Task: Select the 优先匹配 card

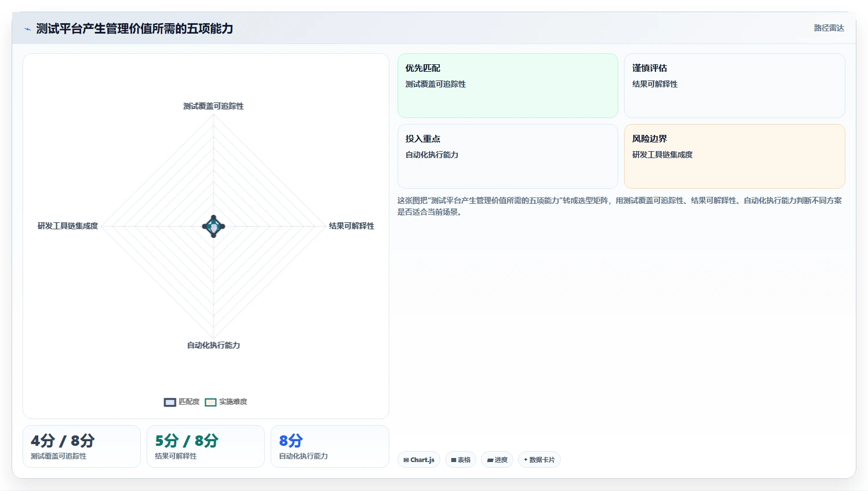Action: (508, 86)
